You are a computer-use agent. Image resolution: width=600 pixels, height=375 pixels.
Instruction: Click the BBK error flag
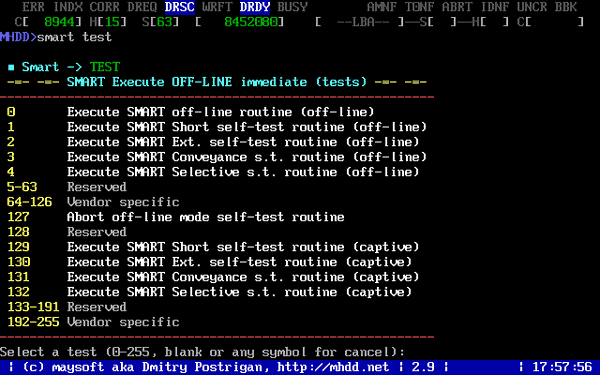pos(566,7)
